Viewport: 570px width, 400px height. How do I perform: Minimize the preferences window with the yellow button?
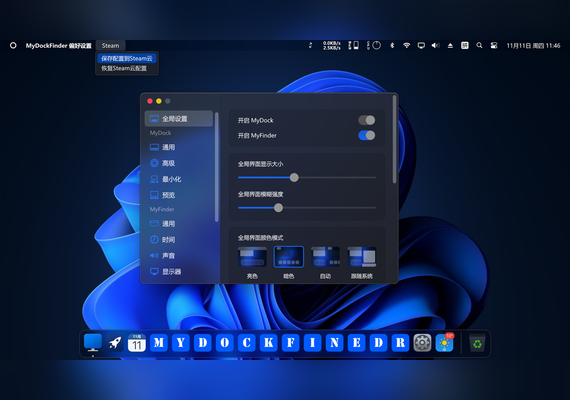(159, 101)
